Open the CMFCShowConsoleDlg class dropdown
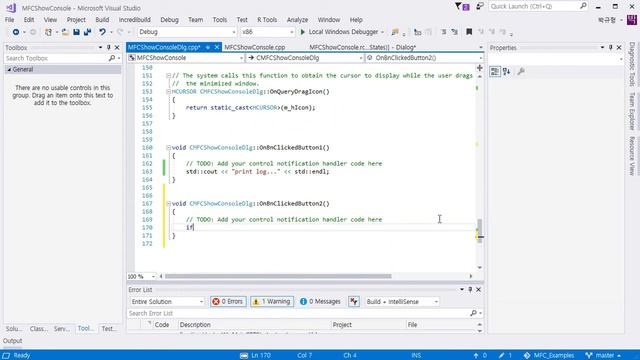This screenshot has height=360, width=640. tap(305, 58)
